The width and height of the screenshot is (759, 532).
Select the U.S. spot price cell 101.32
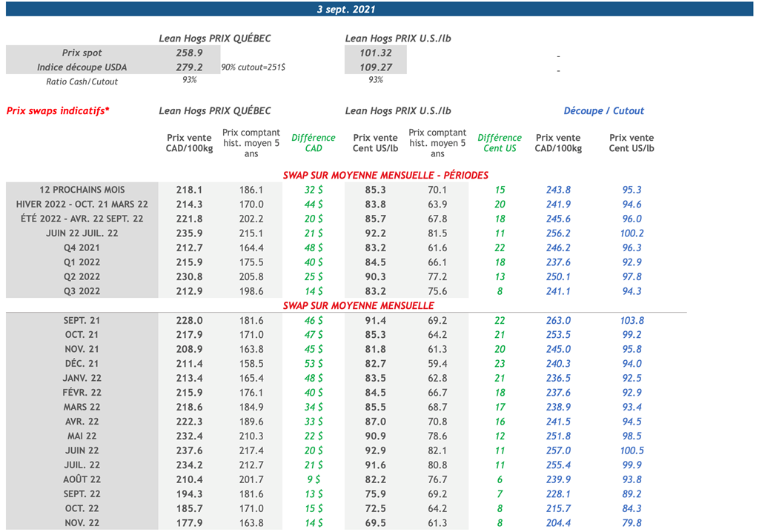pos(375,53)
